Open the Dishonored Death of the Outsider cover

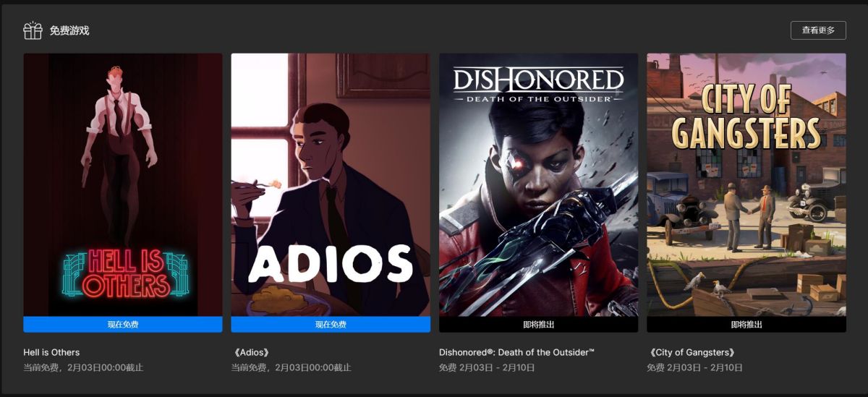[x=538, y=184]
